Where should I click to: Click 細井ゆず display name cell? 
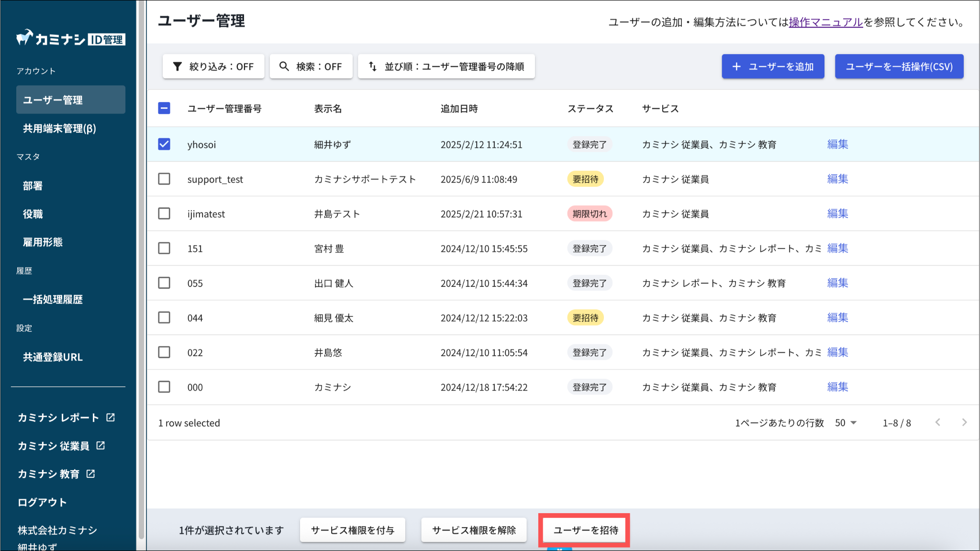pos(333,145)
